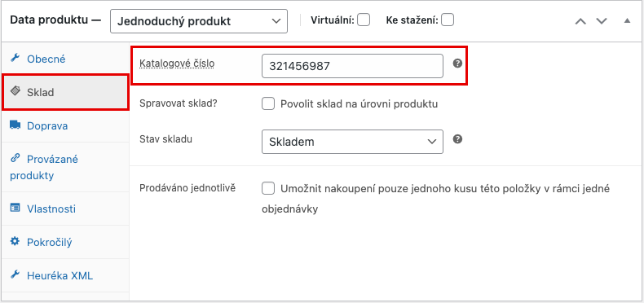Click the gear icon next to Pokročilý
This screenshot has width=644, height=303.
pos(15,241)
